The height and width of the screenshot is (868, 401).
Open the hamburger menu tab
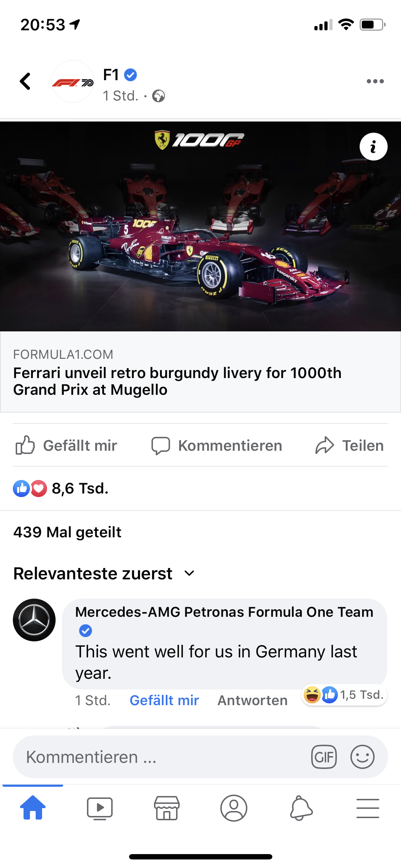pyautogui.click(x=367, y=808)
